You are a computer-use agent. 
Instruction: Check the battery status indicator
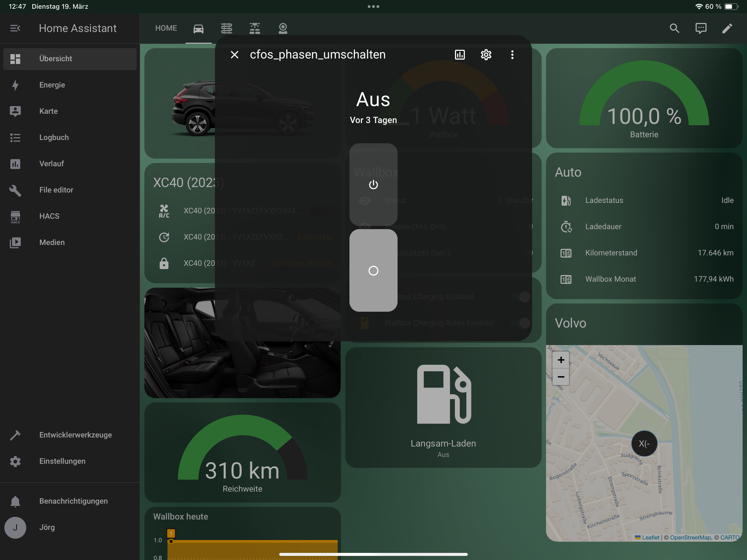[731, 6]
